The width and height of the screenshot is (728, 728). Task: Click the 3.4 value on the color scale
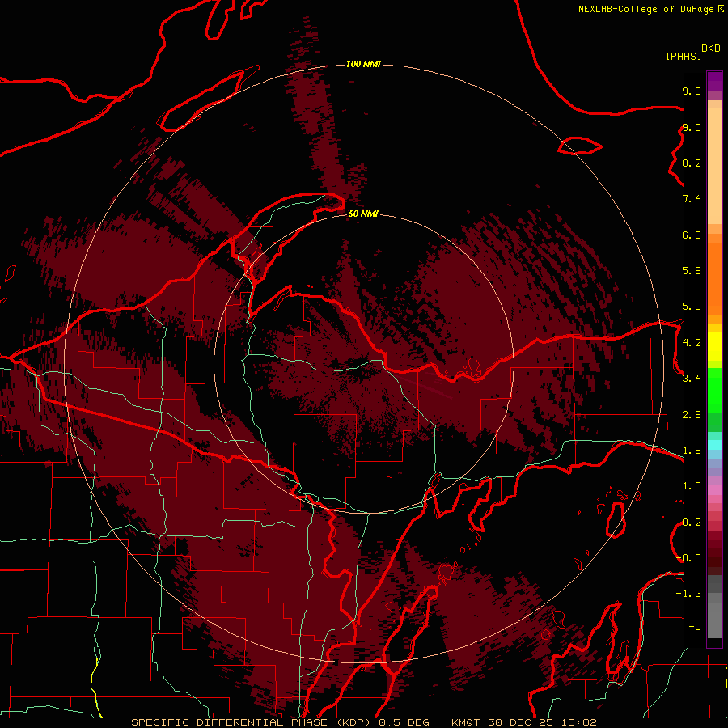pos(692,379)
